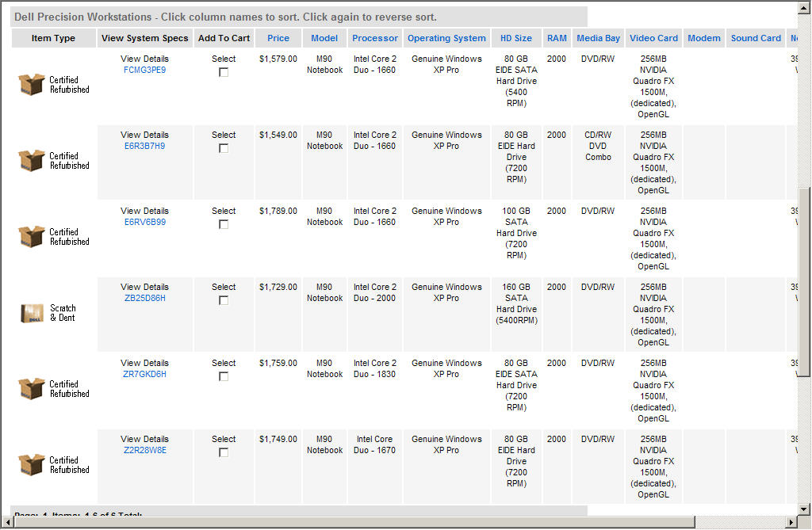Click the View System Specs column header

144,38
